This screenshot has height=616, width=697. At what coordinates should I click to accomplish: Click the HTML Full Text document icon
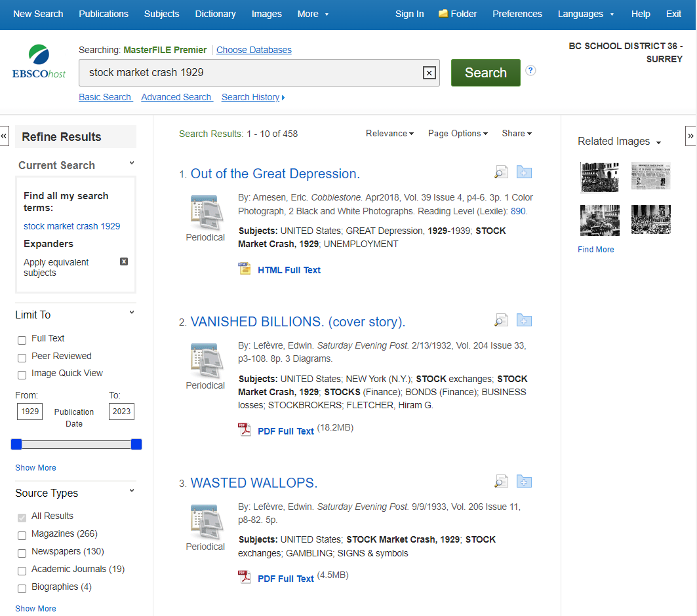245,269
